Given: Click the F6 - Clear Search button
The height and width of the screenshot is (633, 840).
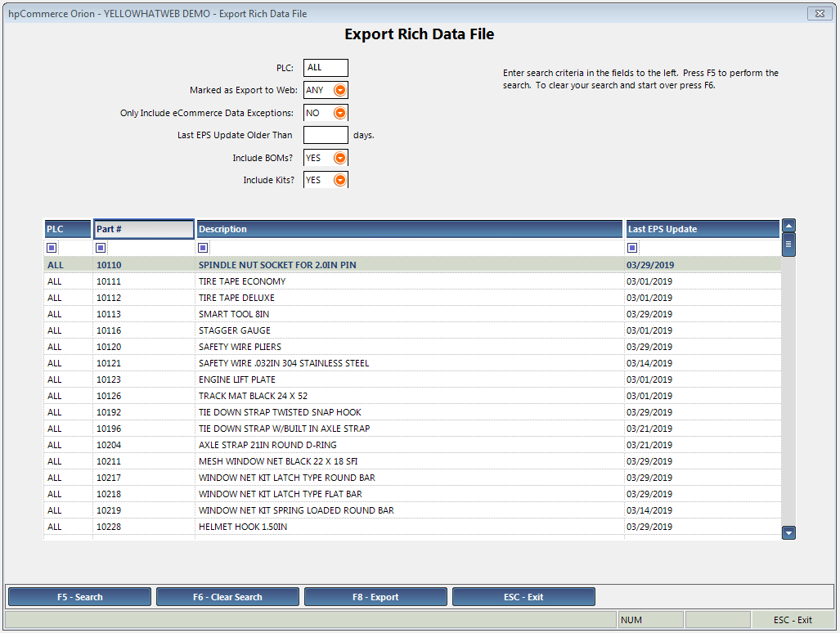Looking at the screenshot, I should click(227, 596).
